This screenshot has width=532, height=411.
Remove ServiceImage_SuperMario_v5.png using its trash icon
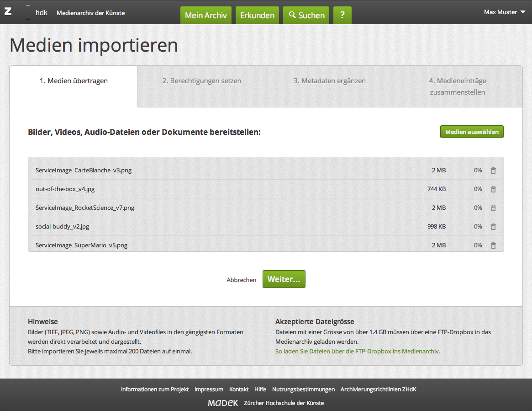pos(493,246)
